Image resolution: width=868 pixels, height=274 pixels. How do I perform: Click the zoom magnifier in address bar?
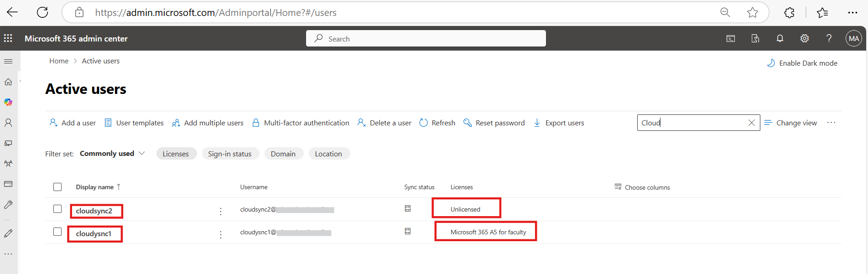[725, 12]
